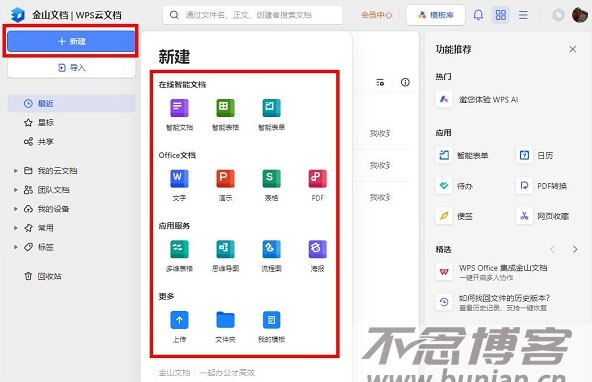Viewport: 592px width, 382px height.
Task: Expand the 我的云文档 tree arrow
Action: [x=16, y=171]
